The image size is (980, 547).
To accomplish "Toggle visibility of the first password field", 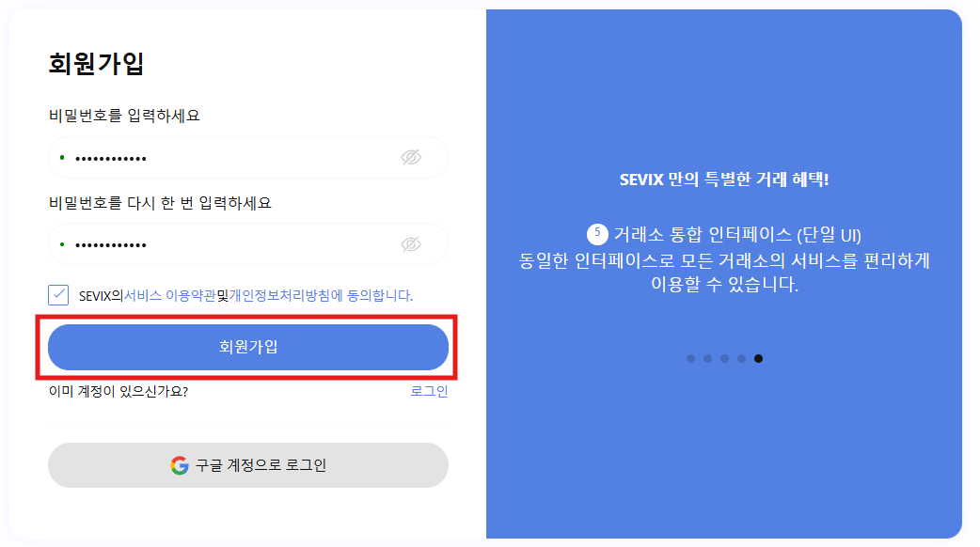I will point(411,158).
